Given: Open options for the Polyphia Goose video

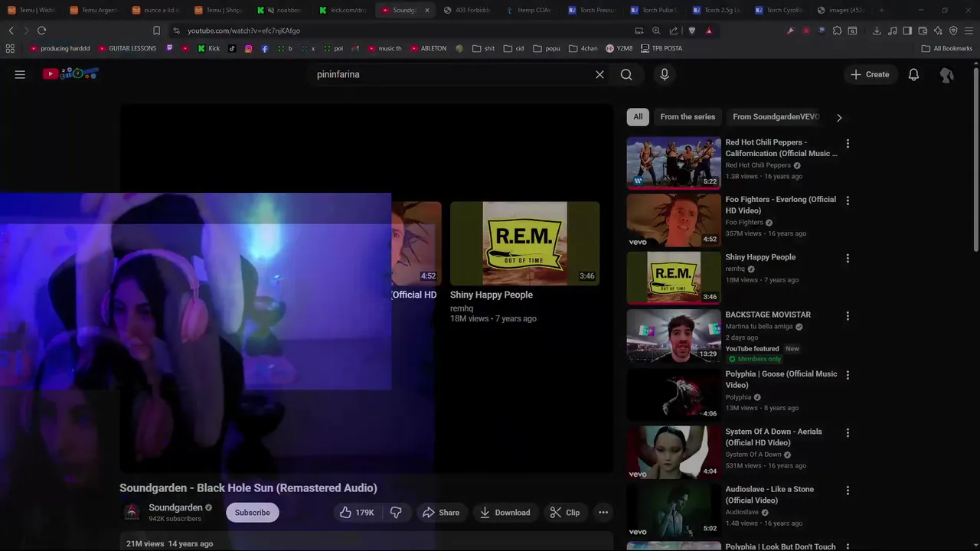Looking at the screenshot, I should 848,375.
